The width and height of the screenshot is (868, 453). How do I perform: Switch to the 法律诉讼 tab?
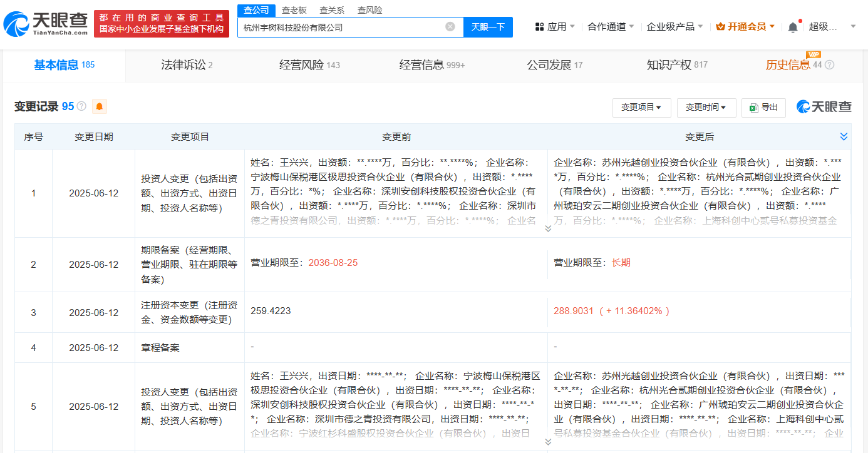click(x=187, y=65)
